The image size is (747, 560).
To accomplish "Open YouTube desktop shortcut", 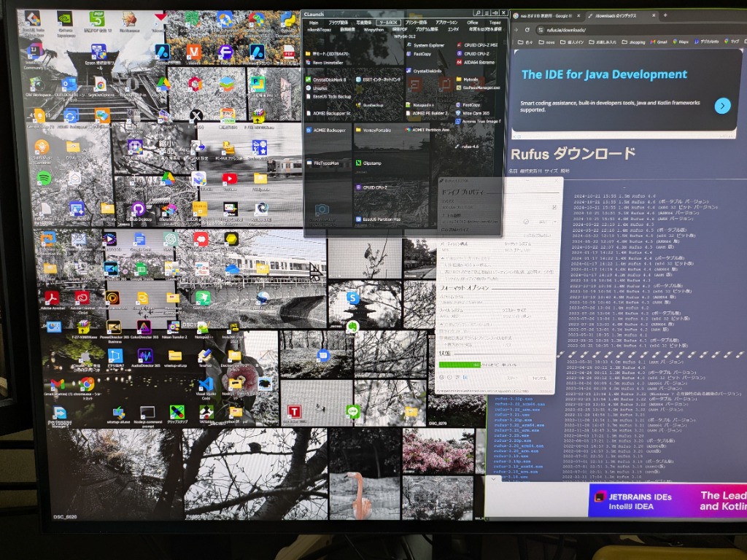I will click(x=230, y=181).
